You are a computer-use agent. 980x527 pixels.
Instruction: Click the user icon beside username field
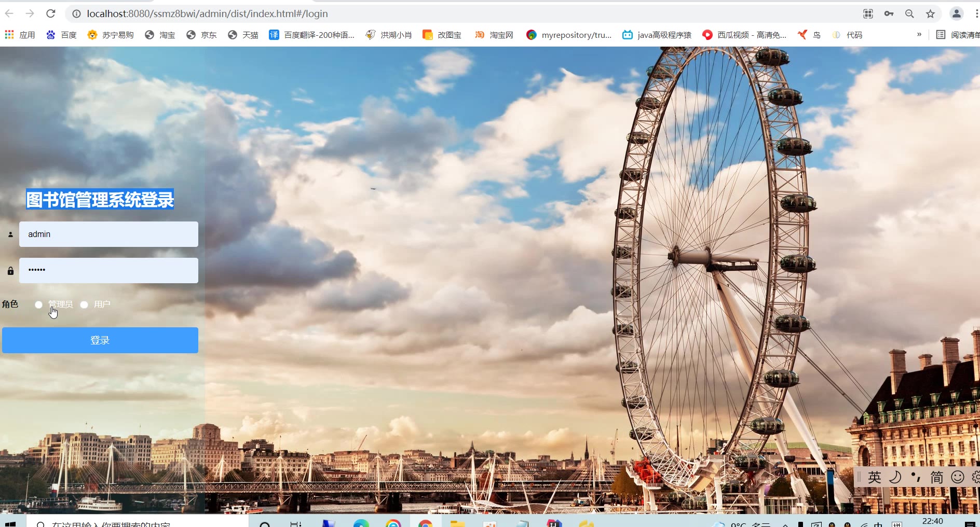(10, 234)
